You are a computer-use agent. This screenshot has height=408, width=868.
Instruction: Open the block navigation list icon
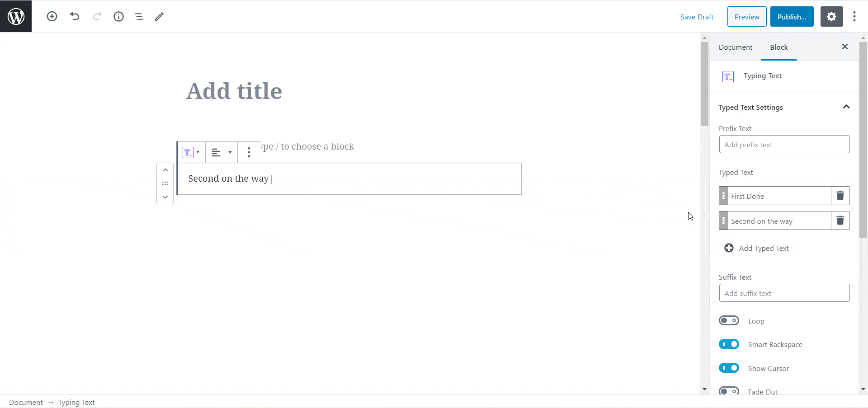point(139,17)
